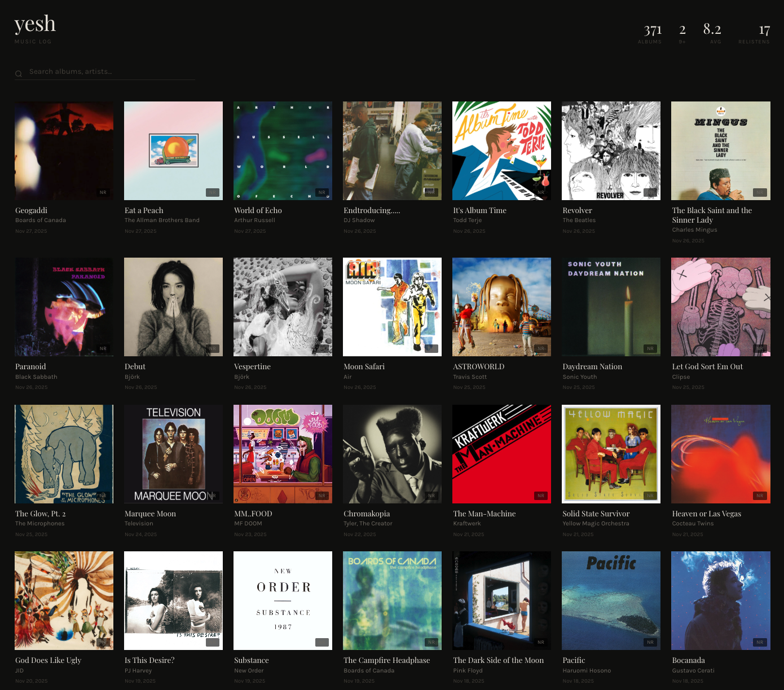Click the Eat a Peach title
Screen dimensions: 784x690
click(144, 210)
